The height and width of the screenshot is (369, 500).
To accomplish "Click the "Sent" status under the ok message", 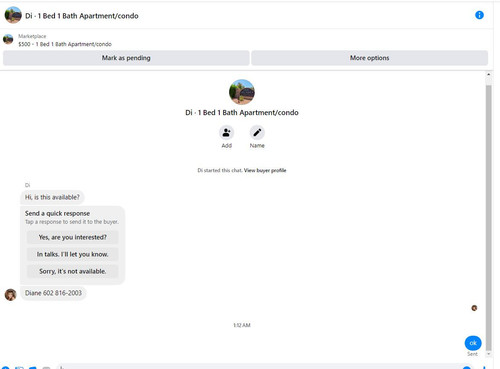I will point(472,354).
